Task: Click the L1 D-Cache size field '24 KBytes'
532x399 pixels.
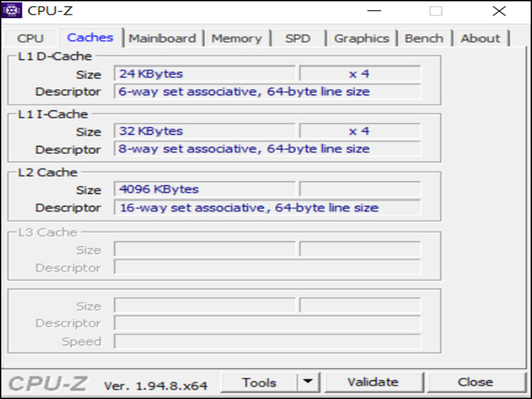Action: click(205, 74)
